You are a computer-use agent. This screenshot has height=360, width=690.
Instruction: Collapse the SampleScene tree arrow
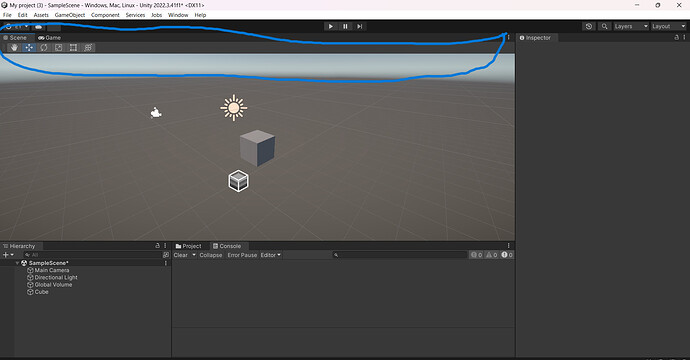pyautogui.click(x=18, y=263)
